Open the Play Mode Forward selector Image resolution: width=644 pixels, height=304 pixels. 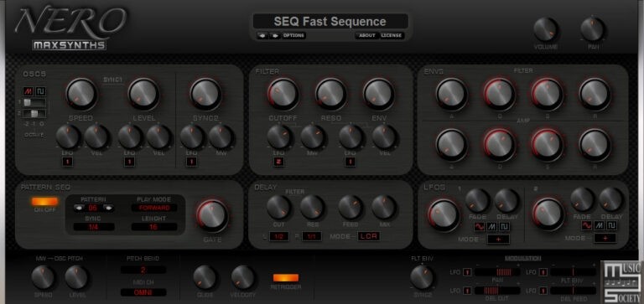pos(154,208)
